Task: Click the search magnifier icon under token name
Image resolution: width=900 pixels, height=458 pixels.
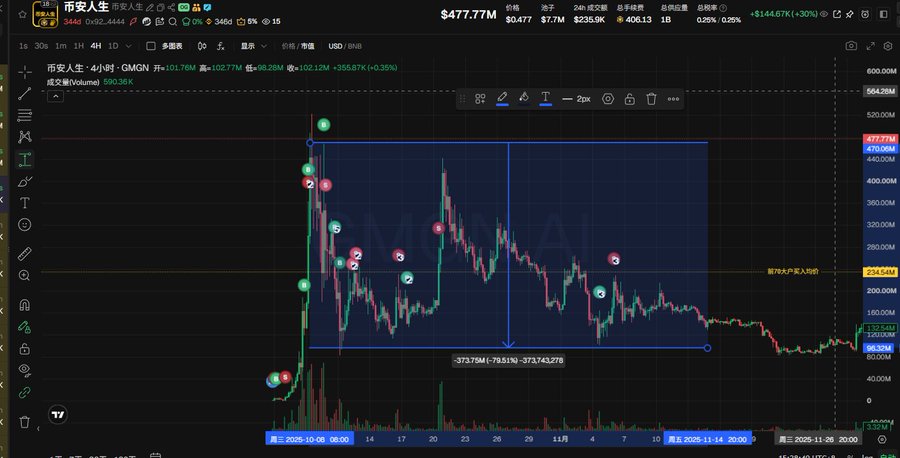Action: [173, 22]
